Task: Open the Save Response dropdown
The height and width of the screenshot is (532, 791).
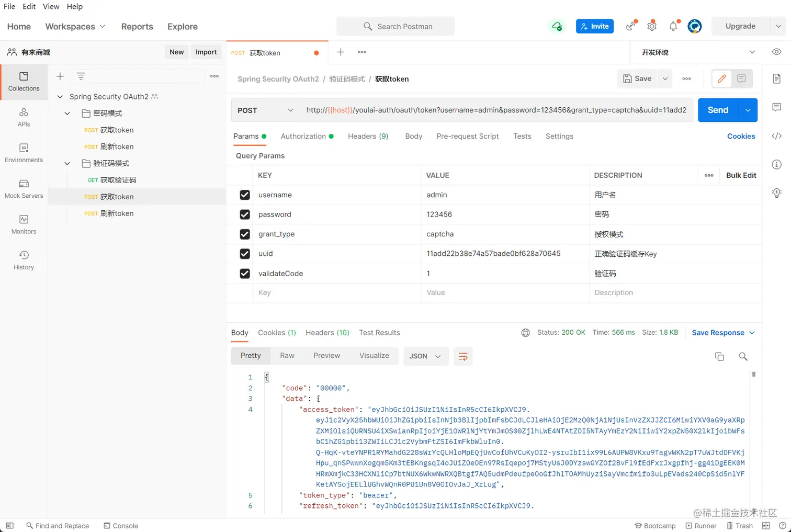Action: [x=723, y=333]
